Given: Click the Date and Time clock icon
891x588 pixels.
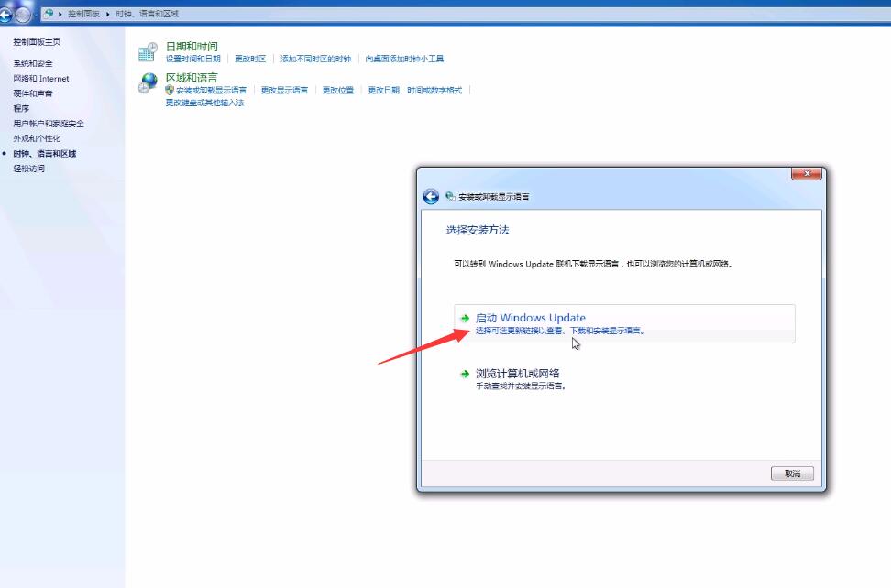Looking at the screenshot, I should click(x=148, y=51).
